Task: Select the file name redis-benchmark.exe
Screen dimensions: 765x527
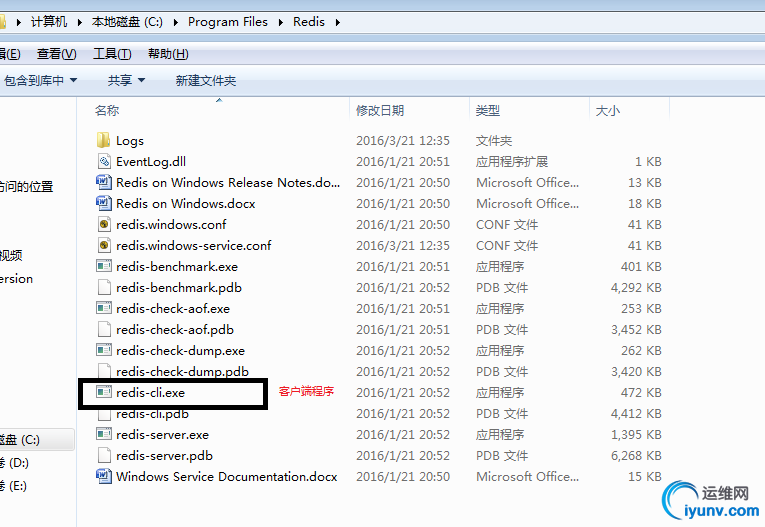Action: pos(177,267)
